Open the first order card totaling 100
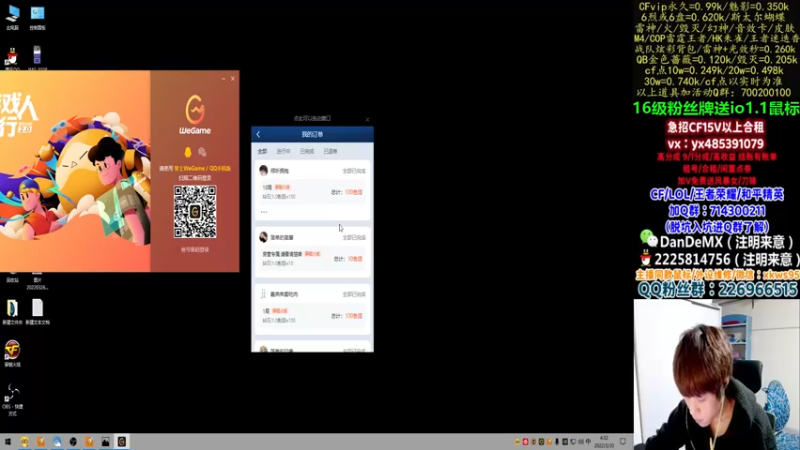Image resolution: width=800 pixels, height=450 pixels. coord(312,190)
